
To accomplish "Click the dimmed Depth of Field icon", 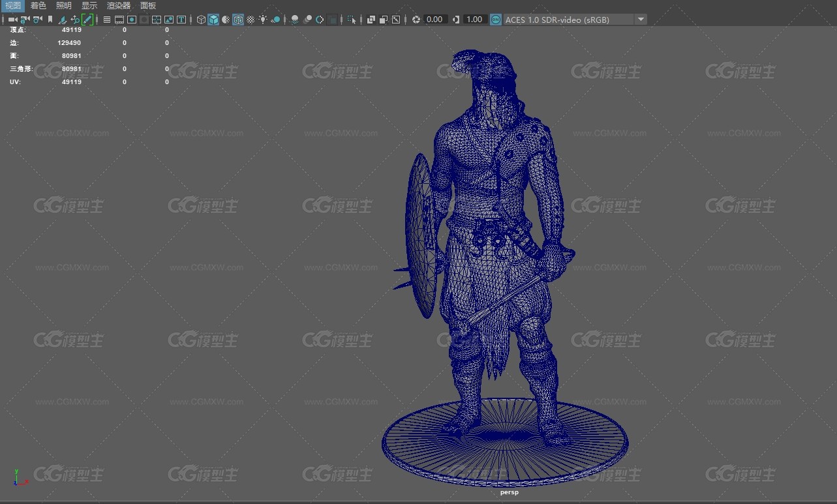I will pyautogui.click(x=333, y=20).
